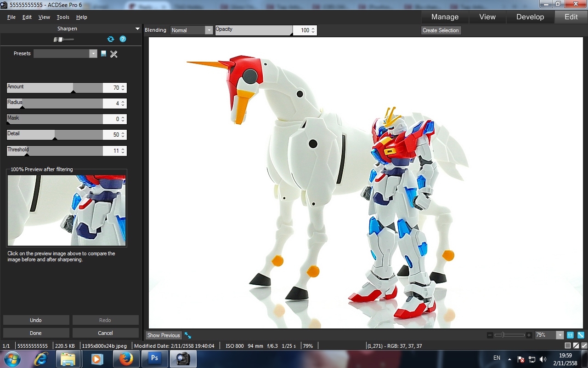Set zoom to actual size 1:1
The width and height of the screenshot is (588, 368).
pyautogui.click(x=571, y=335)
